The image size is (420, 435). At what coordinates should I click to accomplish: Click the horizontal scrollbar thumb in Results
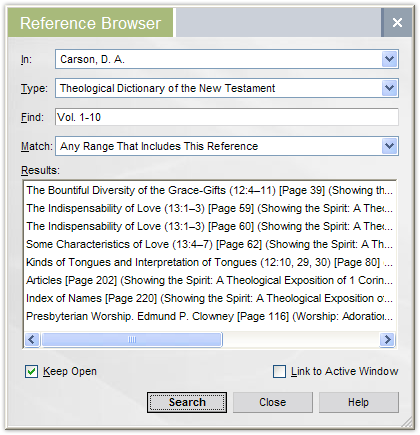point(132,340)
